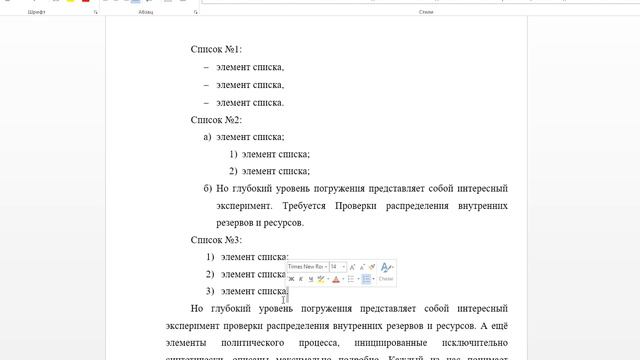Toggle underline (Ч) in mini toolbar
Image resolution: width=640 pixels, height=360 pixels.
[x=311, y=279]
